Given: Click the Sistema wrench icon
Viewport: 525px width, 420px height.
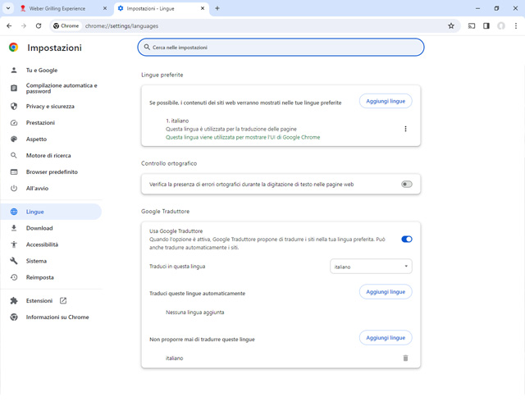Looking at the screenshot, I should coord(14,261).
